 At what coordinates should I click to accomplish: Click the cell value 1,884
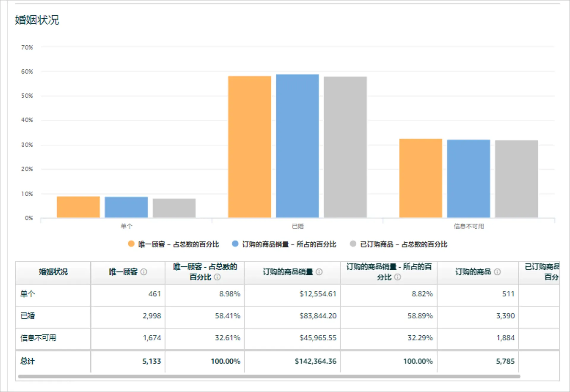coord(506,338)
